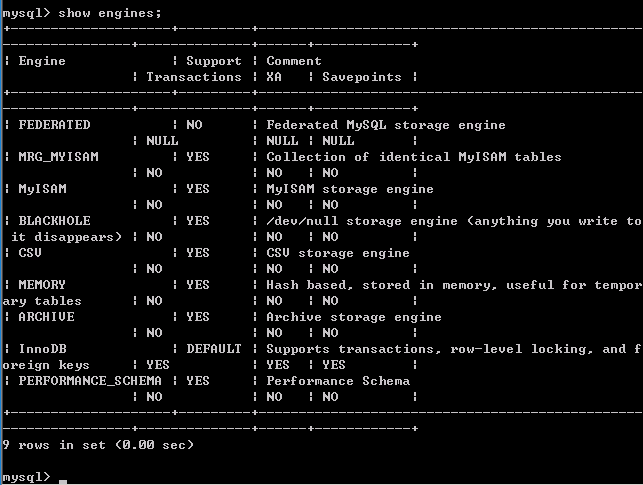
Task: Click the '9 rows in set' result line
Action: point(98,445)
